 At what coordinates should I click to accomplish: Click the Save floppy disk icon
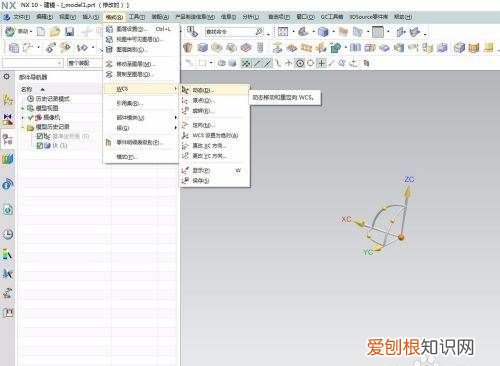69,32
